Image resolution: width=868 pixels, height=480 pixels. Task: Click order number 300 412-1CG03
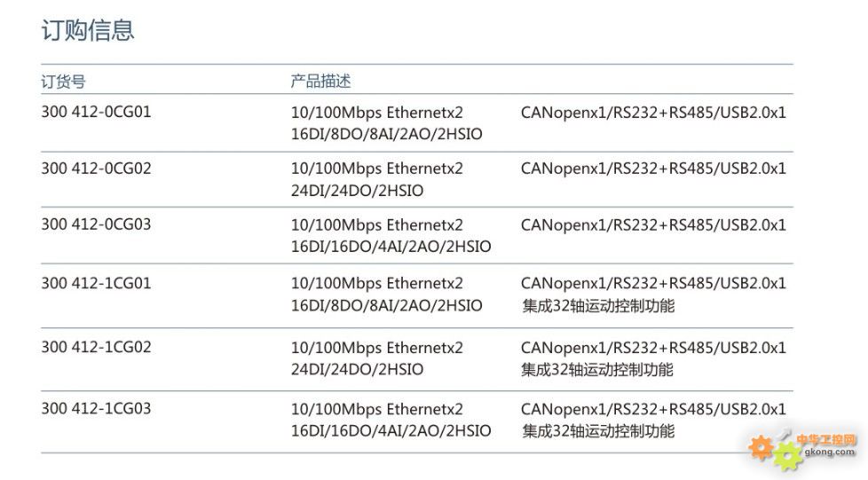tap(96, 409)
